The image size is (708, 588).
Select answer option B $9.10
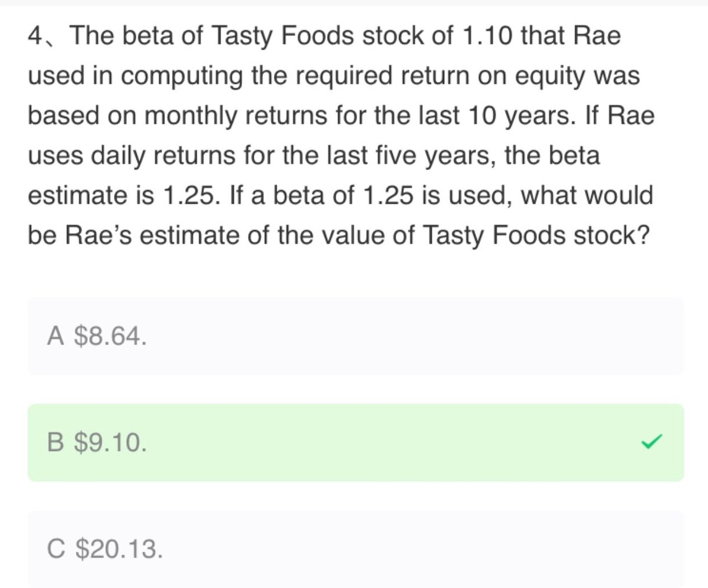coord(356,442)
